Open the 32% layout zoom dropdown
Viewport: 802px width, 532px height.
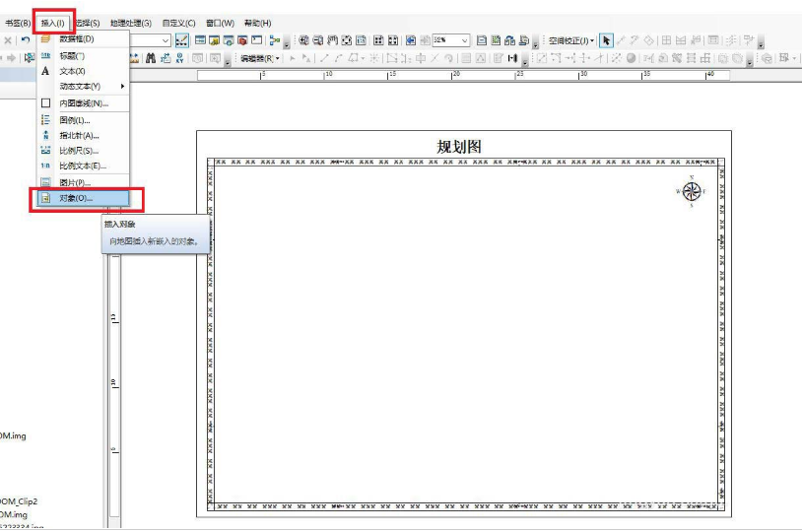click(x=464, y=40)
